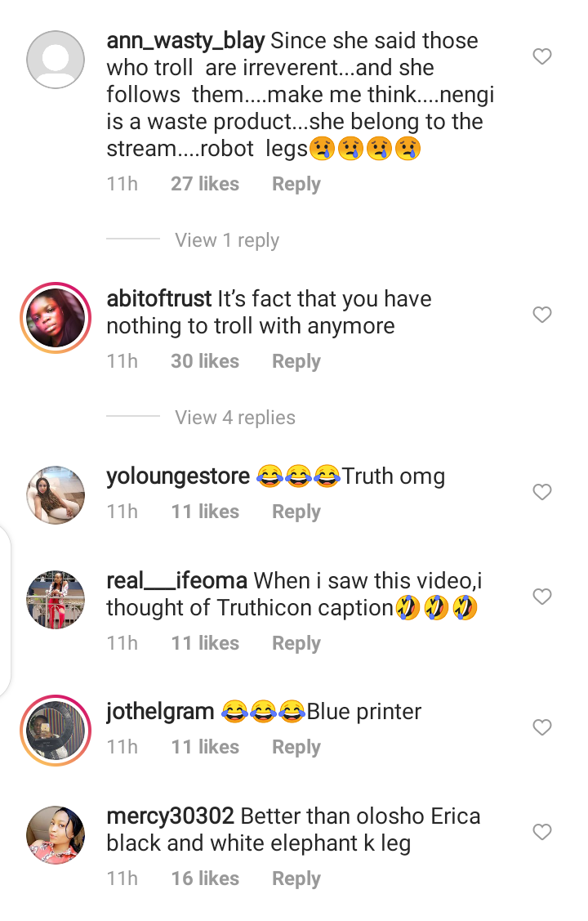View the 30 likes on abitoftrust's comment
Viewport: 588px width, 921px height.
(205, 361)
